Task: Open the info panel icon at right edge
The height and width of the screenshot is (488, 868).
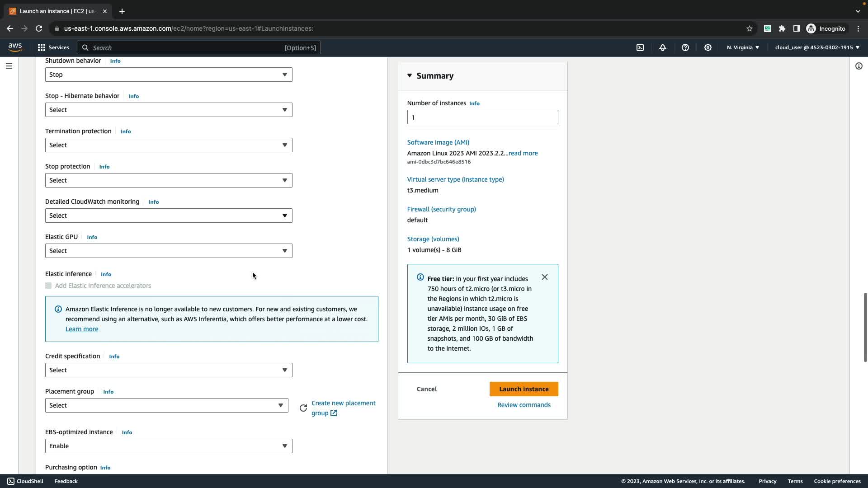Action: (x=859, y=66)
